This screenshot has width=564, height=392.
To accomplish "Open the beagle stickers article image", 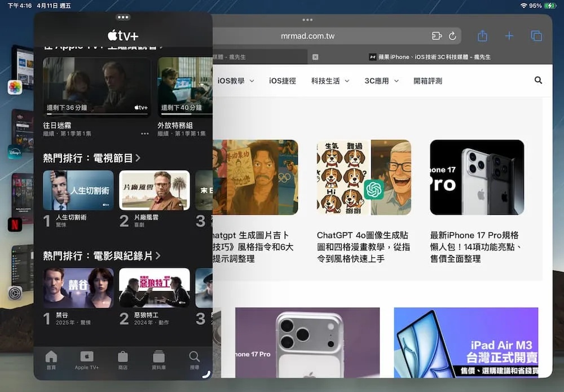I will pyautogui.click(x=364, y=177).
